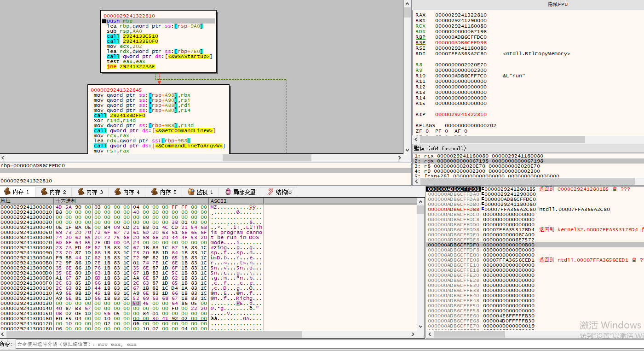
Task: Select stack address 000000ADB6CFFDF0 row
Action: coord(535,245)
